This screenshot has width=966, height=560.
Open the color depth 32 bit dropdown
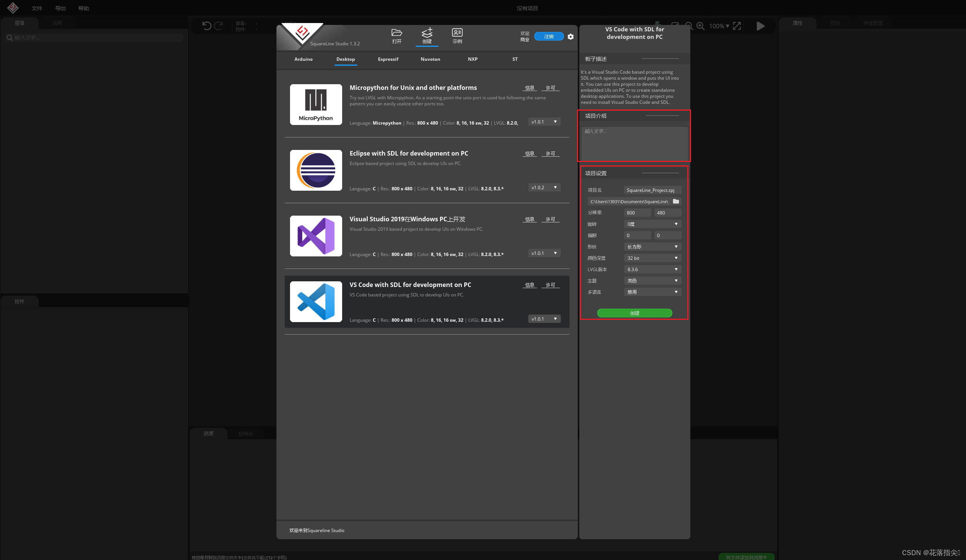click(652, 258)
